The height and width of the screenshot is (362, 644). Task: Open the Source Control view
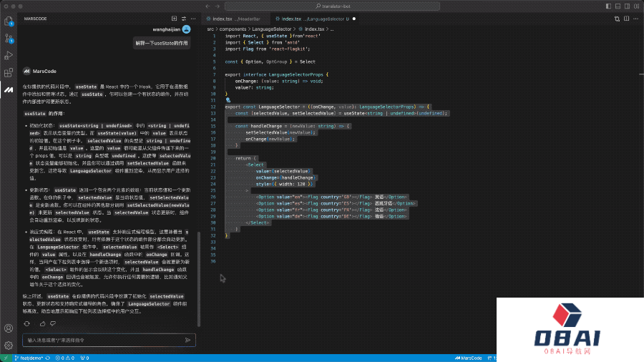coord(9,38)
